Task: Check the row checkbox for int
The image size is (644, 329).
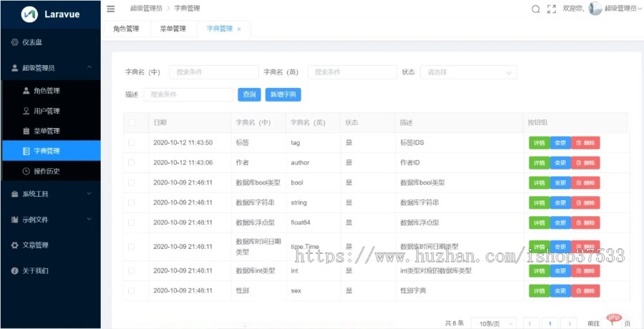Action: pos(132,270)
